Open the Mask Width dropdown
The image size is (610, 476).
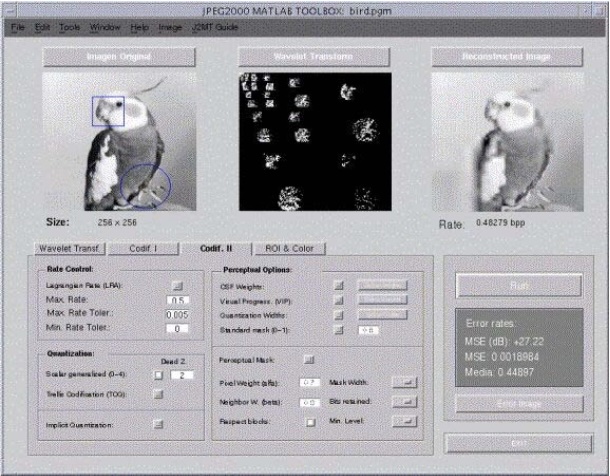point(405,382)
